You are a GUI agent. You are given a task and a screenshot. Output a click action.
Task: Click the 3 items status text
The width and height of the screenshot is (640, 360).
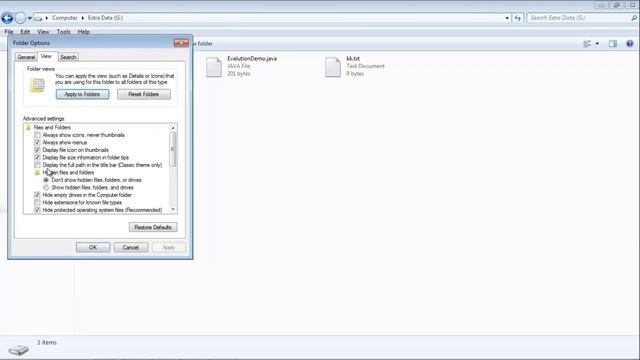pyautogui.click(x=47, y=342)
